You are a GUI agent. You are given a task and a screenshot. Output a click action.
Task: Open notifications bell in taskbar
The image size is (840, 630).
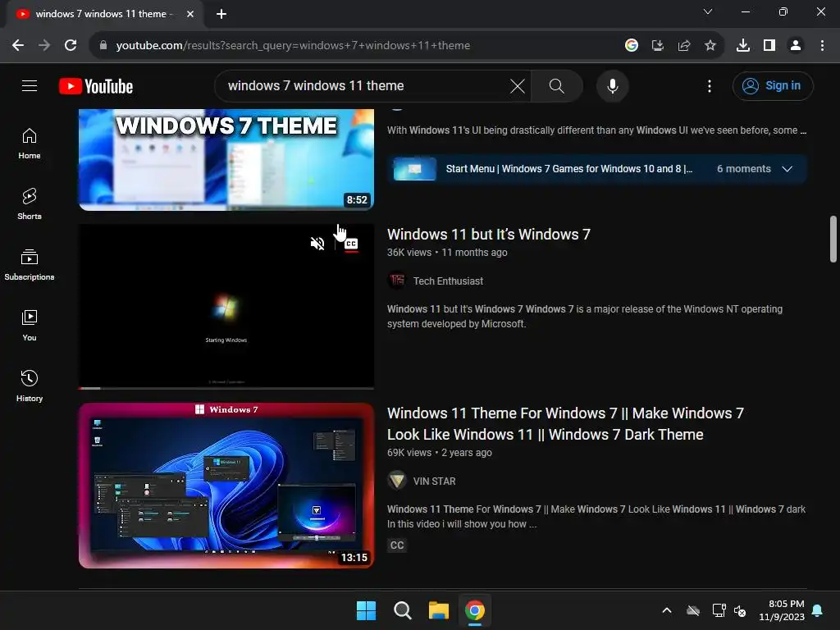[x=818, y=610]
